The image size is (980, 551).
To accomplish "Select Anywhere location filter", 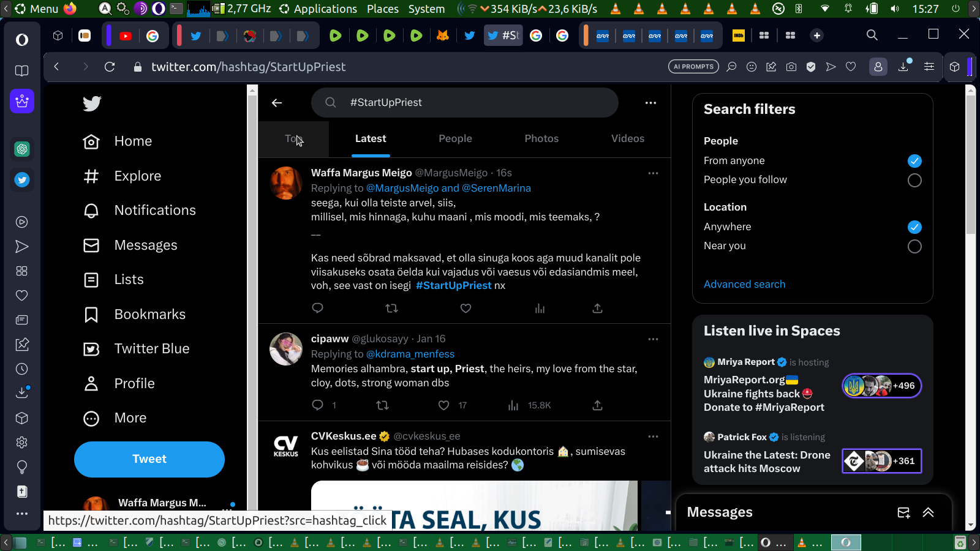I will (x=914, y=227).
